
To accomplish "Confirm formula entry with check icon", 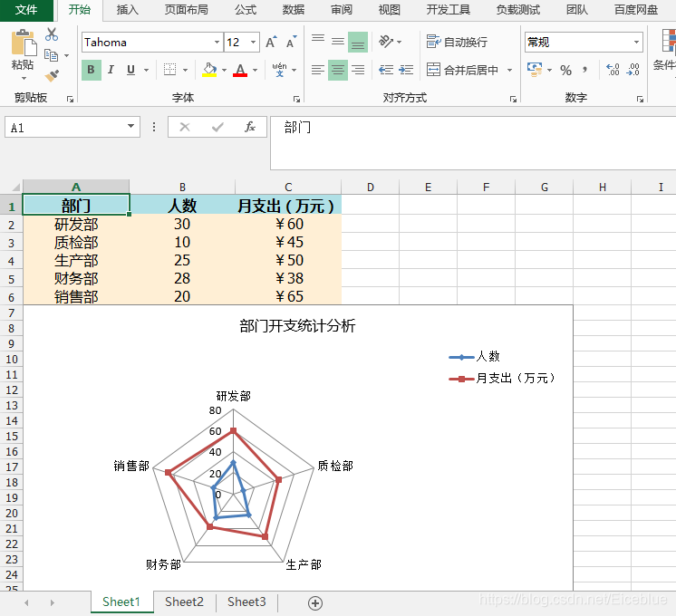I will pos(217,127).
